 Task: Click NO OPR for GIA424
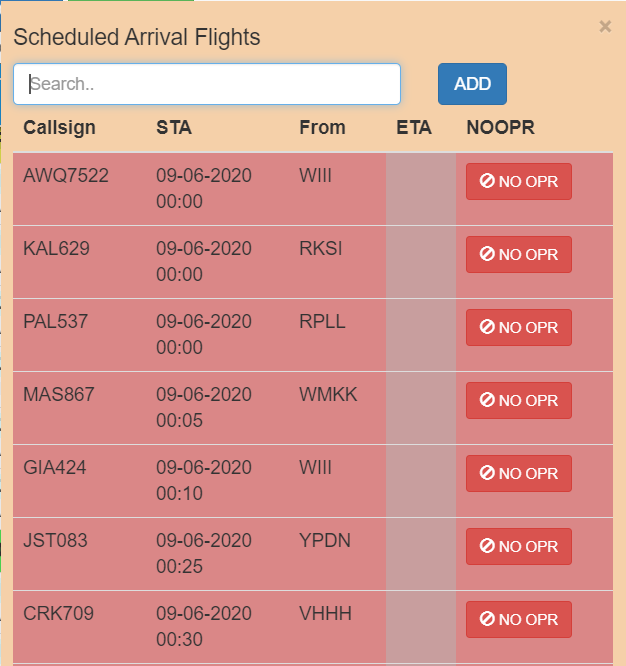click(x=518, y=474)
